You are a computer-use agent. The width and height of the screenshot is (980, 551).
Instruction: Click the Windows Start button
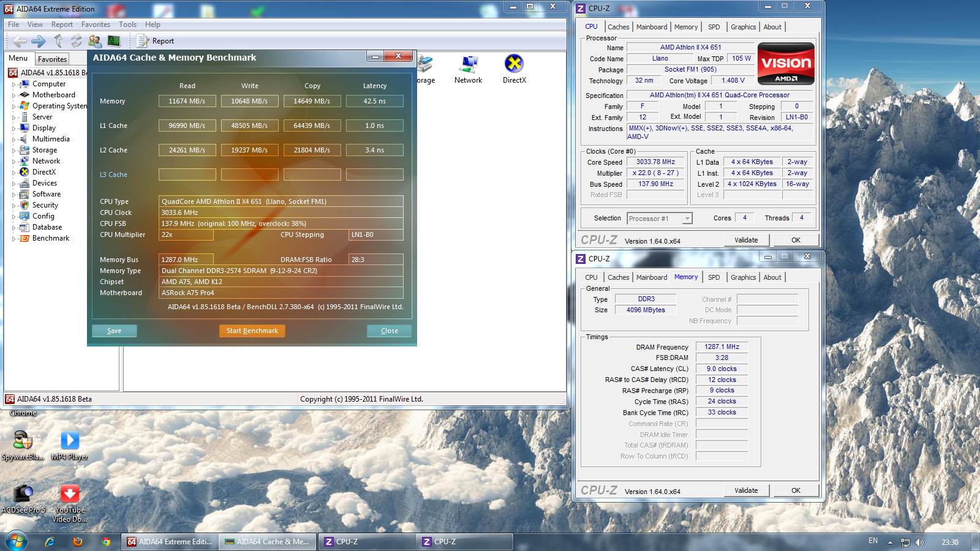coord(16,542)
